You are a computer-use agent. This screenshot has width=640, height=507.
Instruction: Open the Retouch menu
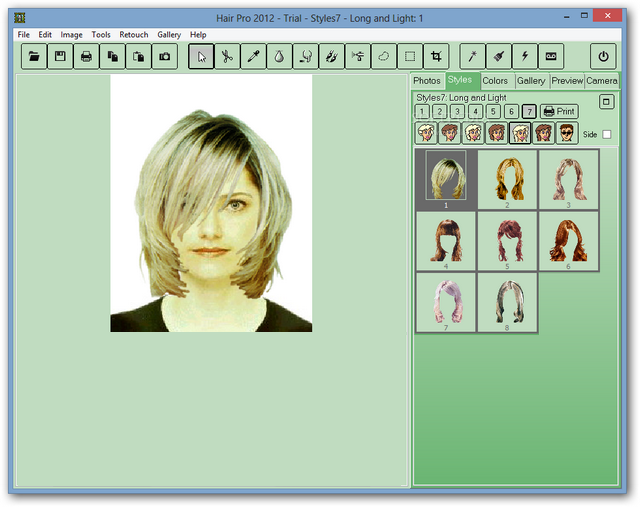coord(133,35)
